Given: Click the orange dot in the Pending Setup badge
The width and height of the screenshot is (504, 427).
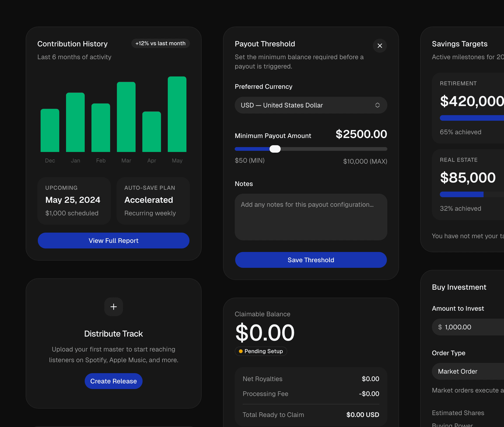Looking at the screenshot, I should 241,351.
